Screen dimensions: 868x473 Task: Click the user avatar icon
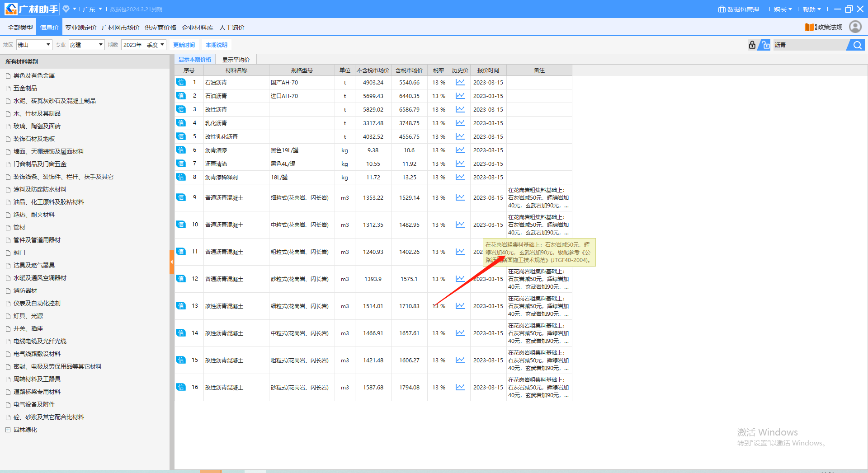click(855, 27)
